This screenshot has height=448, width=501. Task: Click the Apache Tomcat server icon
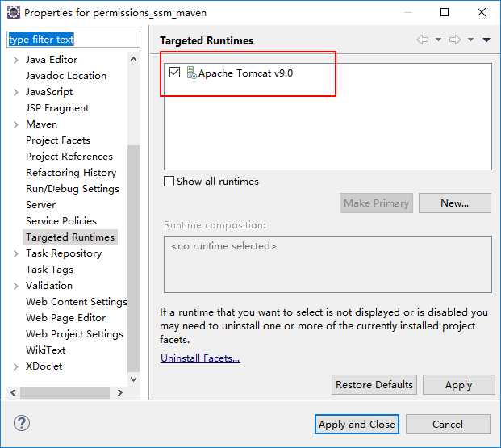(x=191, y=73)
